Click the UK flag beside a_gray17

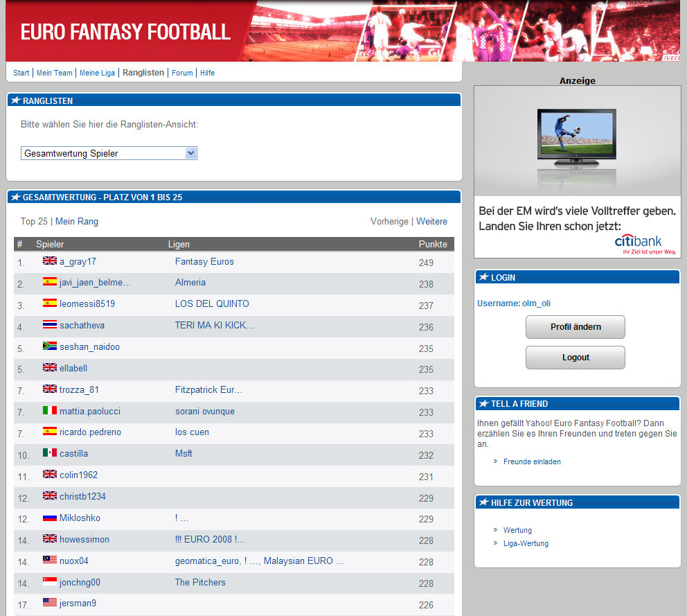50,261
